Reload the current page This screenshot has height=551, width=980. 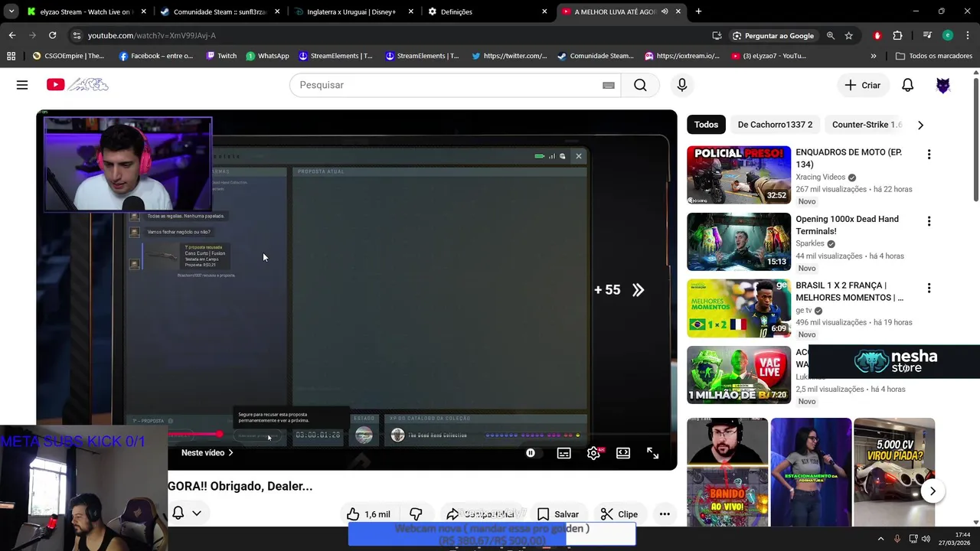pyautogui.click(x=52, y=35)
